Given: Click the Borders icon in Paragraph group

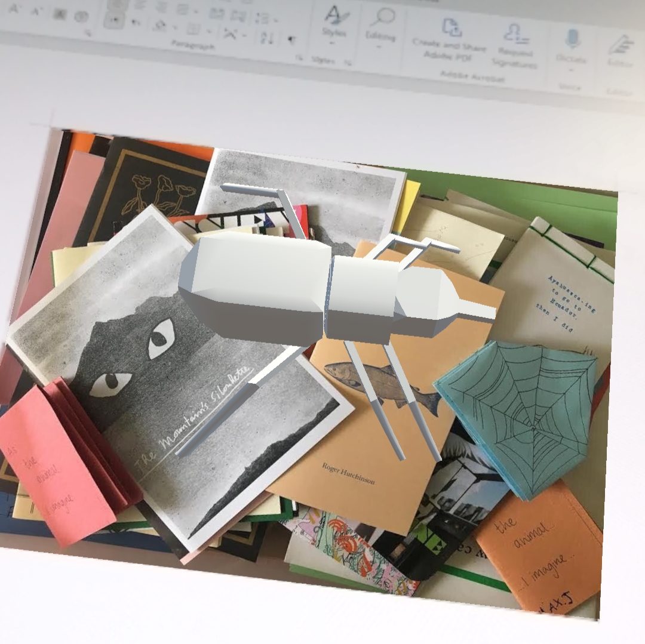Looking at the screenshot, I should click(x=193, y=28).
